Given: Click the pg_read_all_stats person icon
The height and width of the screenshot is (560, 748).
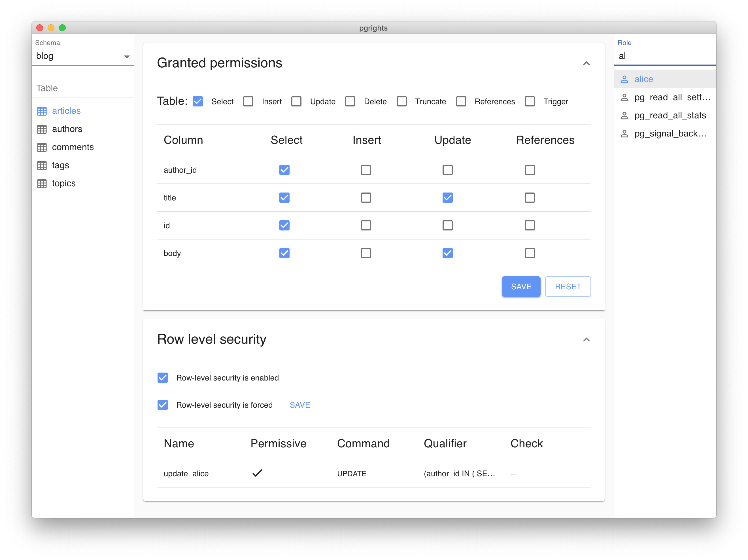Looking at the screenshot, I should (x=624, y=116).
